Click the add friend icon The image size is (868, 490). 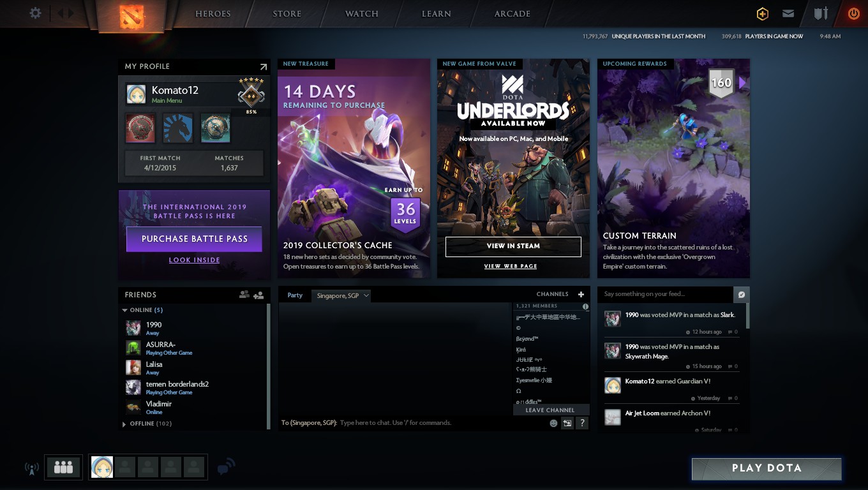(x=258, y=295)
